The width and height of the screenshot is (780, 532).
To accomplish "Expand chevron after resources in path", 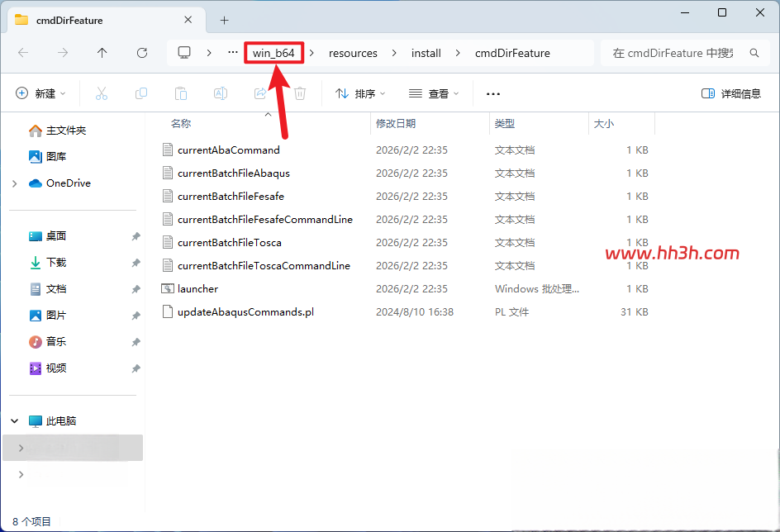I will tap(394, 53).
